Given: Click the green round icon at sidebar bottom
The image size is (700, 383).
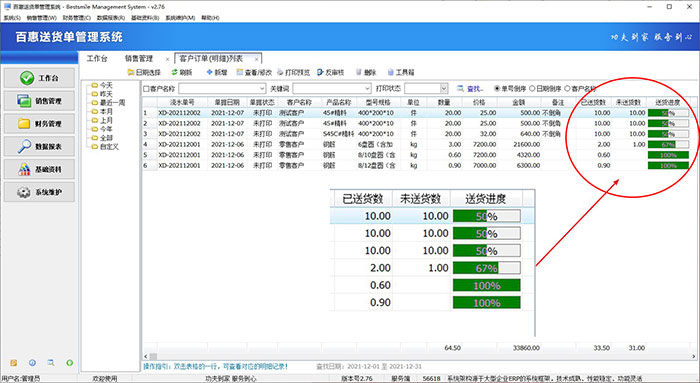Looking at the screenshot, I should [70, 363].
